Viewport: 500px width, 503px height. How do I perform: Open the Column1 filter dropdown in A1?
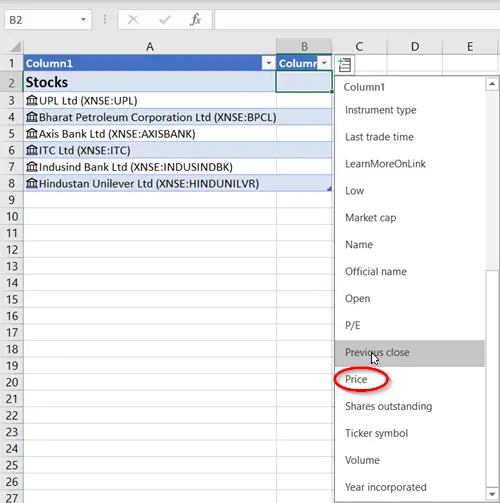(268, 63)
